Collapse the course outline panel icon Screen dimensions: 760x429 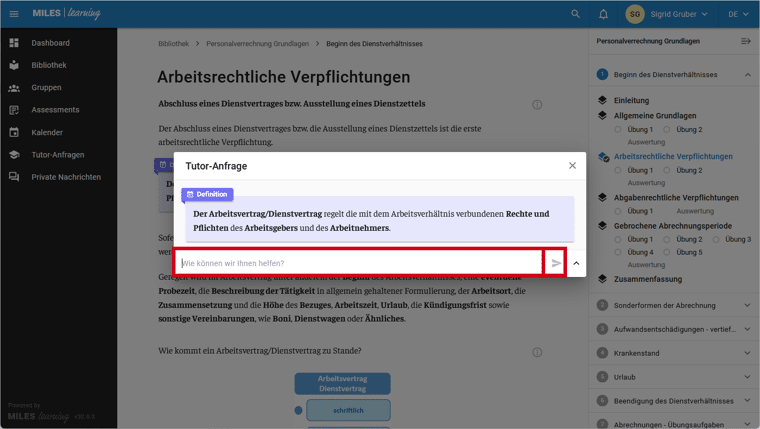(745, 41)
